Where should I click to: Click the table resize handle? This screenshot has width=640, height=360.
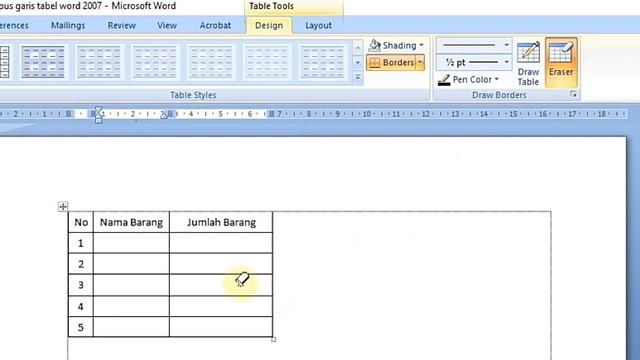tap(273, 339)
